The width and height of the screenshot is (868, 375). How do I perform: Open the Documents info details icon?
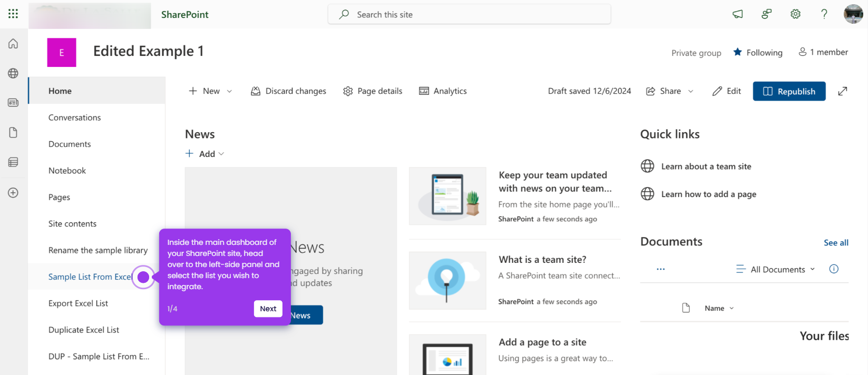[x=834, y=269]
